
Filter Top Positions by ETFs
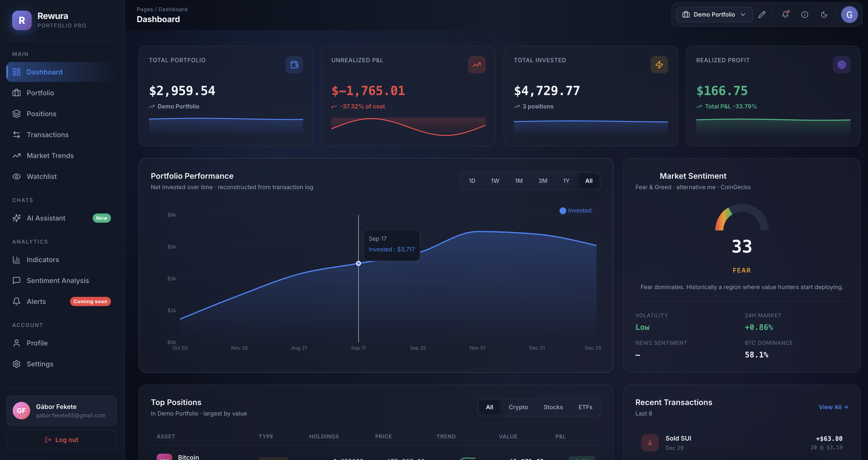click(585, 407)
